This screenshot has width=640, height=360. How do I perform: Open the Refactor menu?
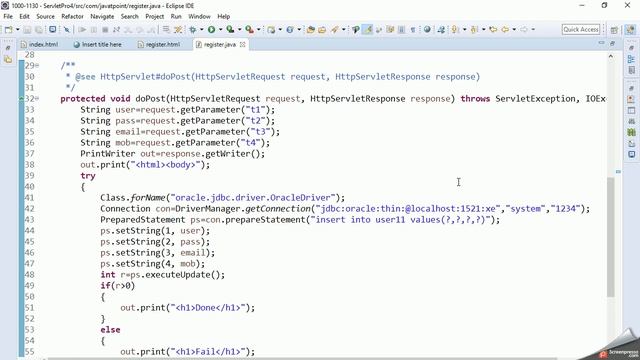[72, 16]
